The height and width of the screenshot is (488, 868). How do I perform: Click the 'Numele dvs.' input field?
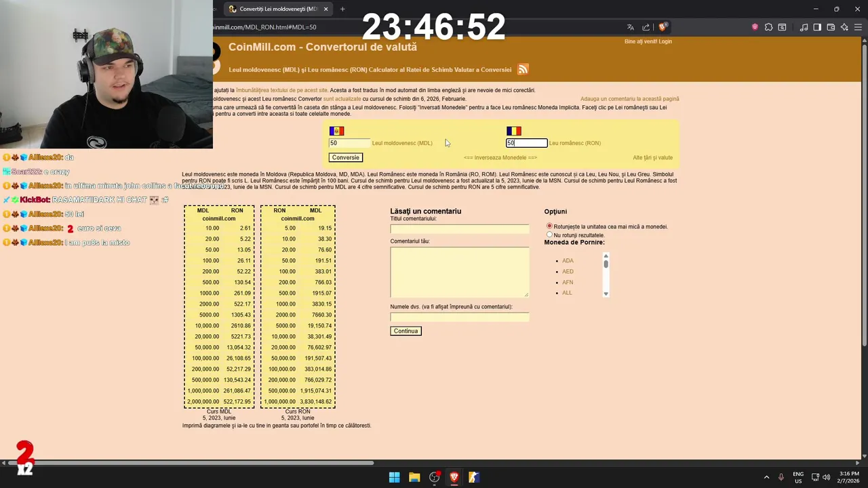(459, 317)
